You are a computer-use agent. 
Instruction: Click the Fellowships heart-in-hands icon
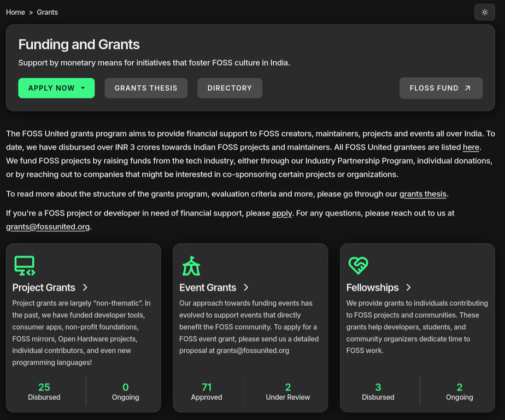[357, 266]
